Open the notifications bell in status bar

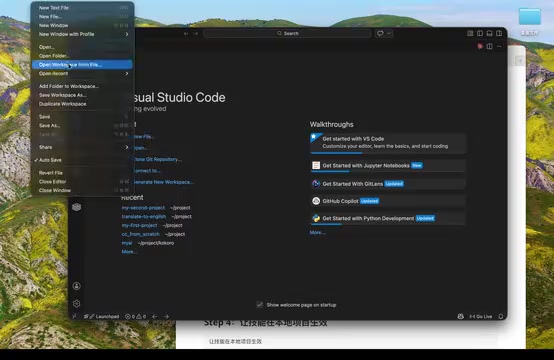pos(501,317)
